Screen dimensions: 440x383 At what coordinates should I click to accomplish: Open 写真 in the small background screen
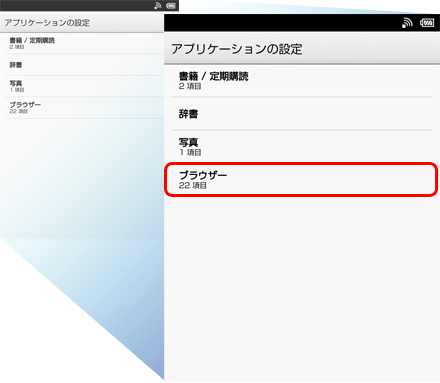(85, 86)
